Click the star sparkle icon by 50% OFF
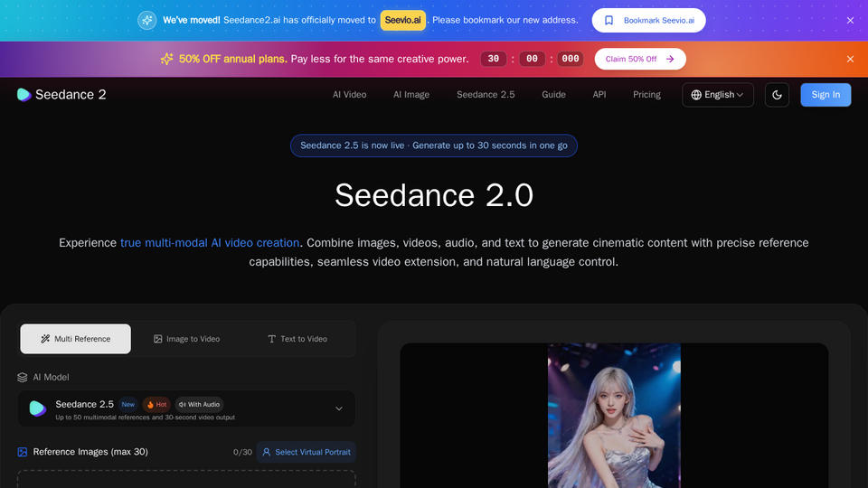 point(166,59)
